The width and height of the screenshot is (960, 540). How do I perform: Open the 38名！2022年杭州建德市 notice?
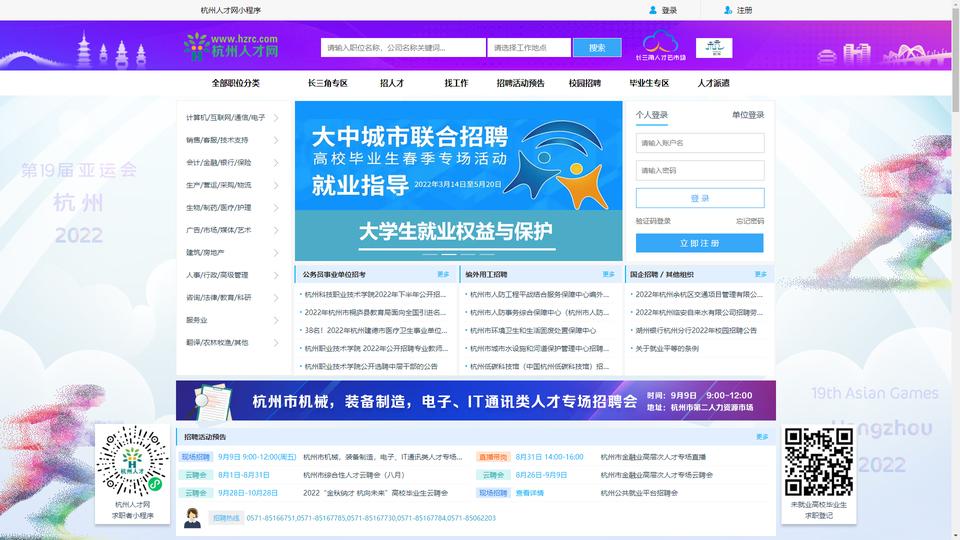click(376, 331)
